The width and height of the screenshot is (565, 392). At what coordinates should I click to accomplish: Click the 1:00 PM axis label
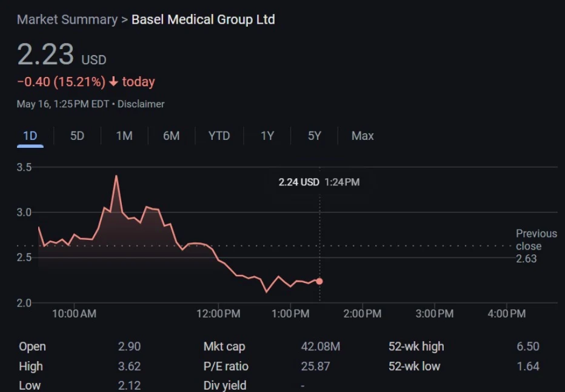[x=290, y=313]
